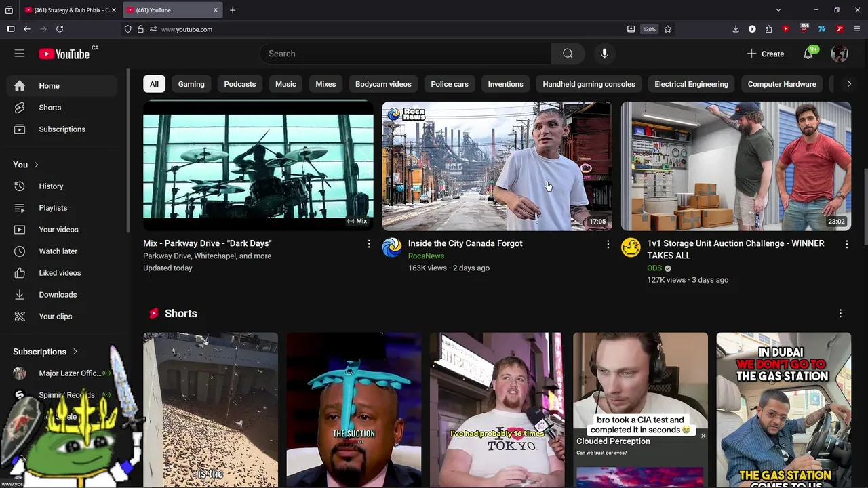868x488 pixels.
Task: Select Electrical Engineering chip
Action: (691, 84)
